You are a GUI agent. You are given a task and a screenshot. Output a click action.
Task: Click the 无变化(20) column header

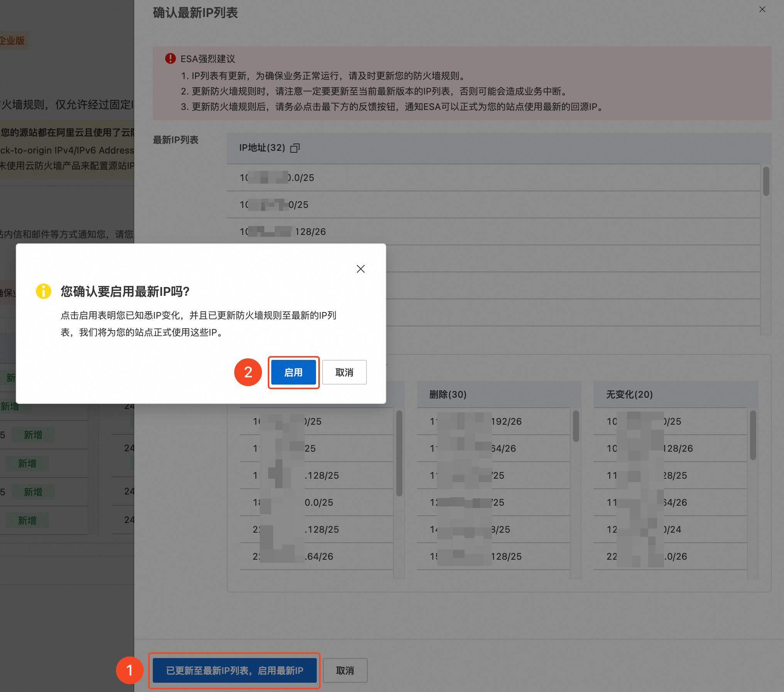[629, 394]
